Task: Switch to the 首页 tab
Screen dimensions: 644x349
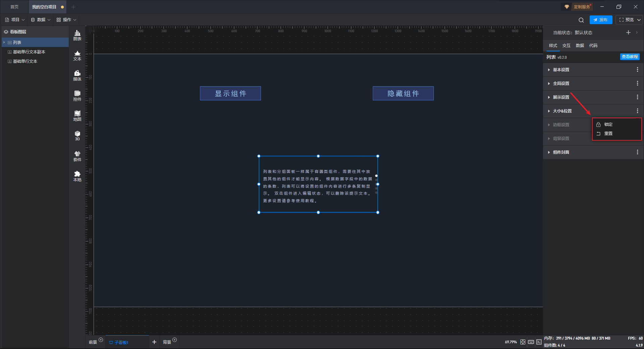Action: pos(14,7)
